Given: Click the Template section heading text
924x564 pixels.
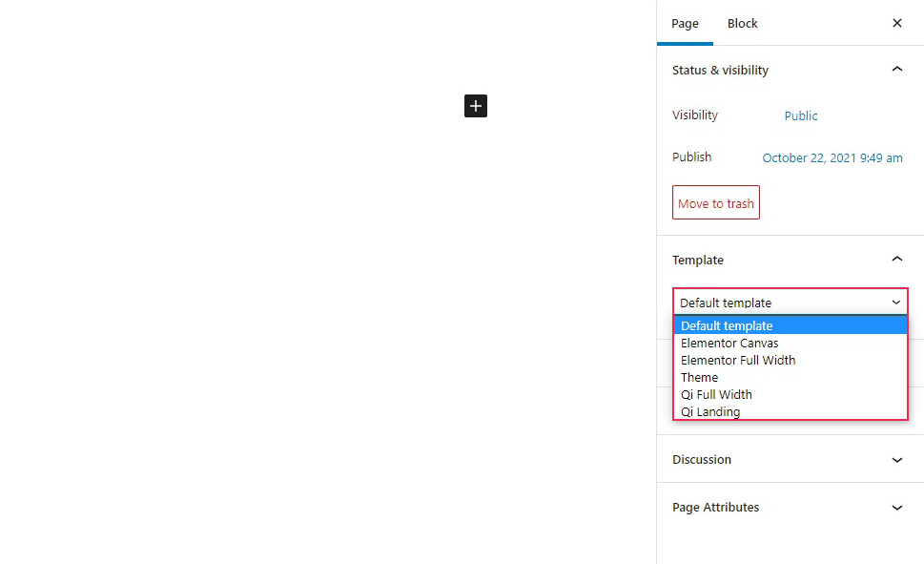Looking at the screenshot, I should pyautogui.click(x=698, y=260).
